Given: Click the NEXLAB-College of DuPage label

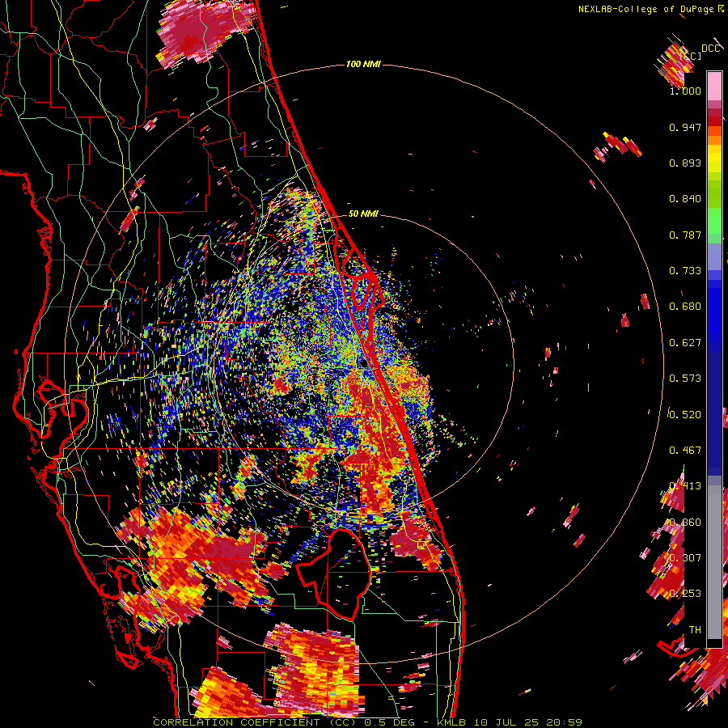Looking at the screenshot, I should click(x=645, y=9).
